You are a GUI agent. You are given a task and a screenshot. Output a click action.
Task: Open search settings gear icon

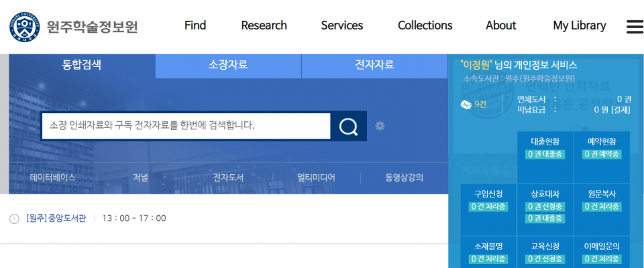coord(380,126)
